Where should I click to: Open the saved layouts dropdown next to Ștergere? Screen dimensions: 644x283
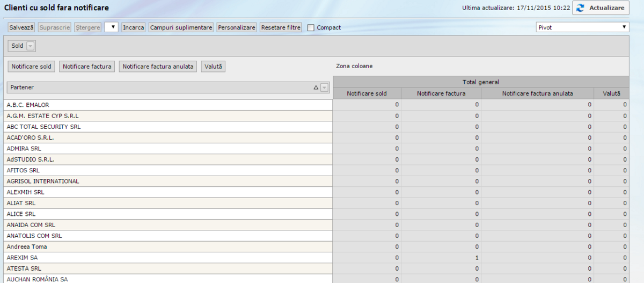click(x=112, y=27)
